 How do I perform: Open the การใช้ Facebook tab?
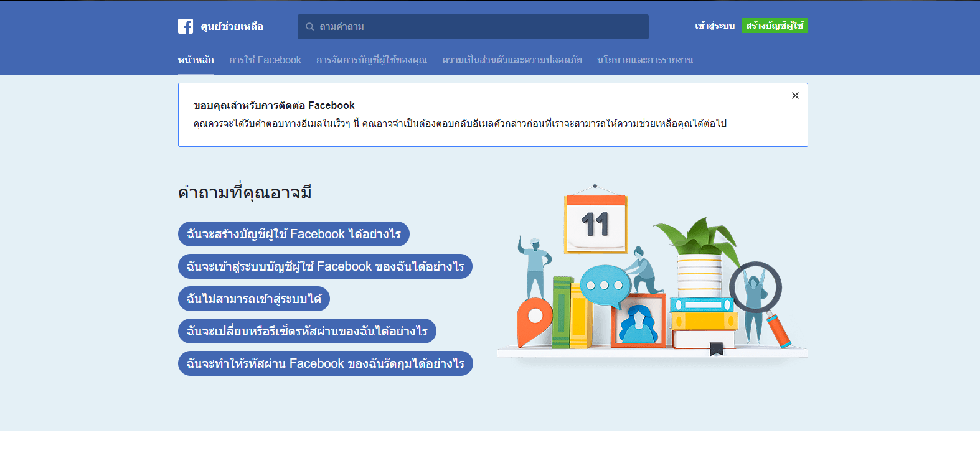[265, 60]
